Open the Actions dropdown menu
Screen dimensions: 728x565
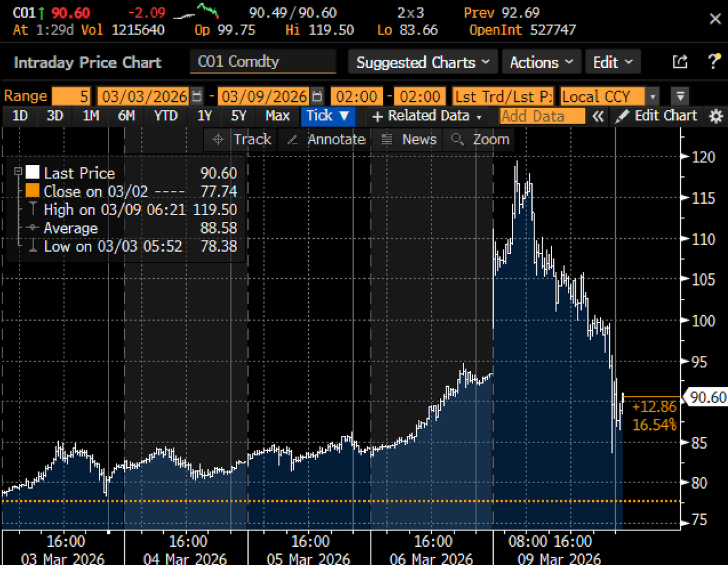[541, 62]
